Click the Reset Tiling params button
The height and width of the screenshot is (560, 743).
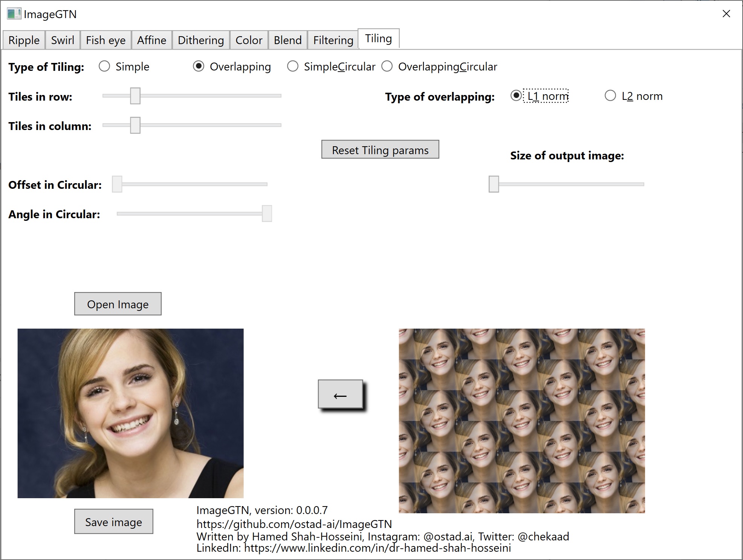[x=380, y=150]
